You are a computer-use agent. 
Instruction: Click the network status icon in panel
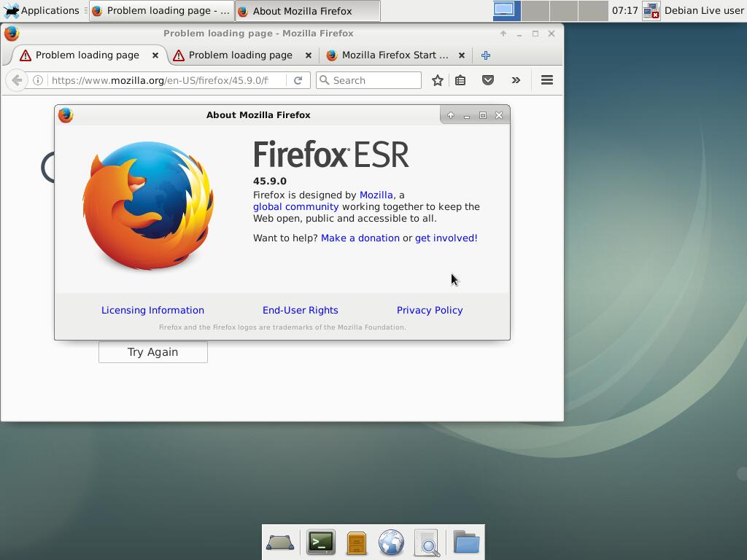651,10
